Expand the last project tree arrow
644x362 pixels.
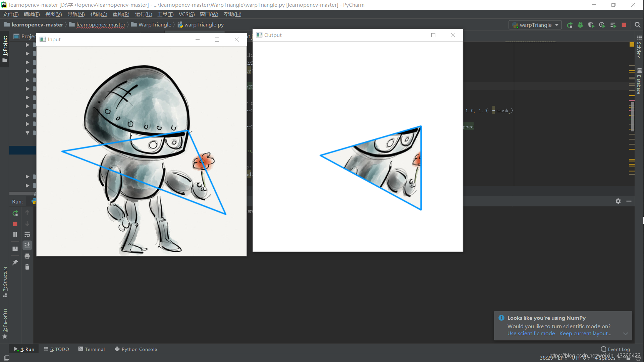(x=28, y=185)
